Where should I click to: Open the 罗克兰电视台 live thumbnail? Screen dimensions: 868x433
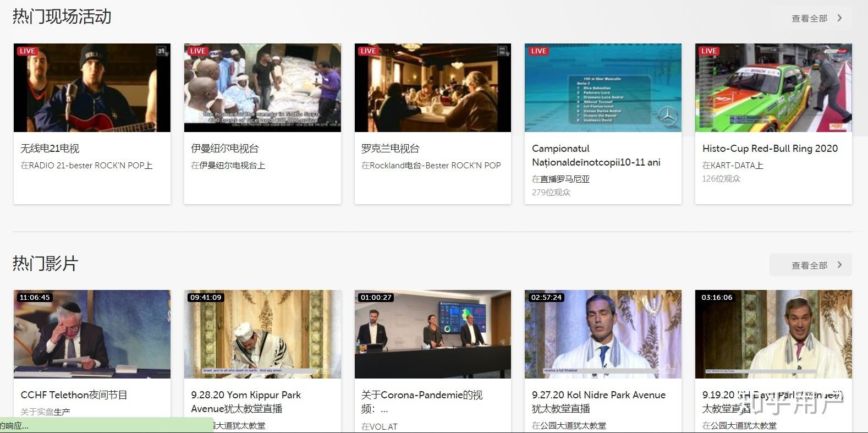point(433,87)
